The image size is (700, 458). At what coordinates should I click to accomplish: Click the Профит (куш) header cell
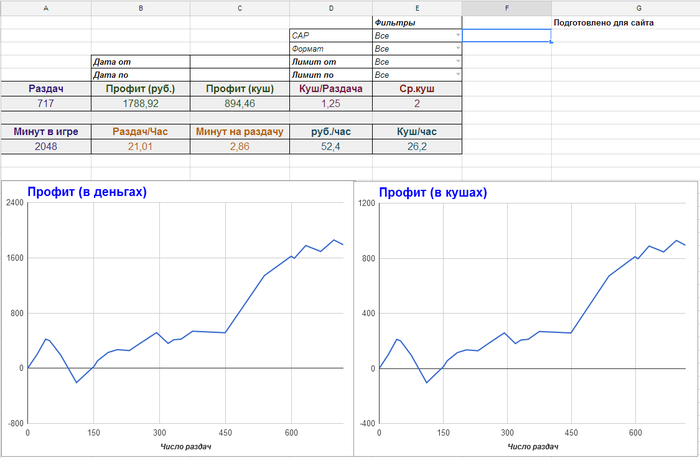pyautogui.click(x=240, y=88)
